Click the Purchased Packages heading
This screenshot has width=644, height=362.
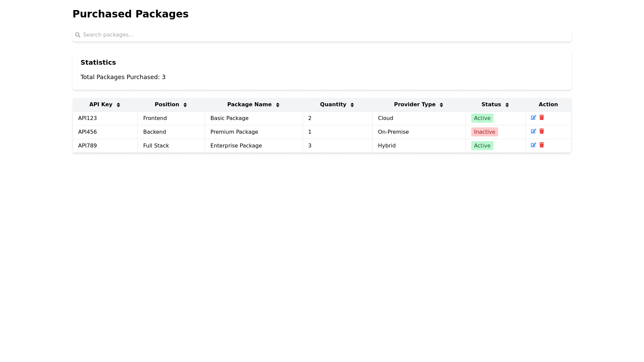pyautogui.click(x=130, y=14)
